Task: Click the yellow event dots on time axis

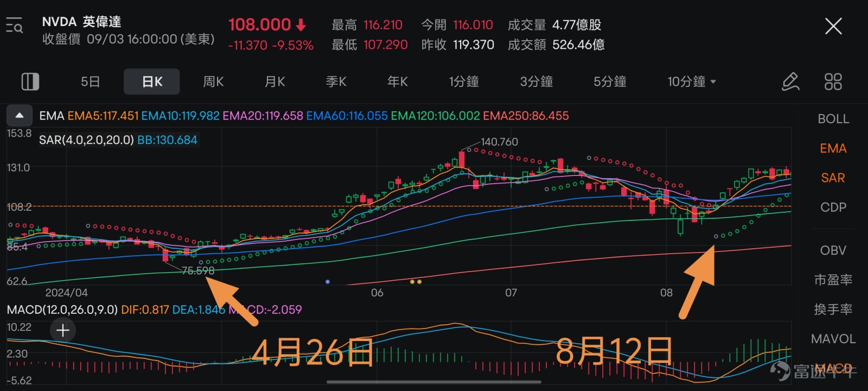Action: (416, 282)
